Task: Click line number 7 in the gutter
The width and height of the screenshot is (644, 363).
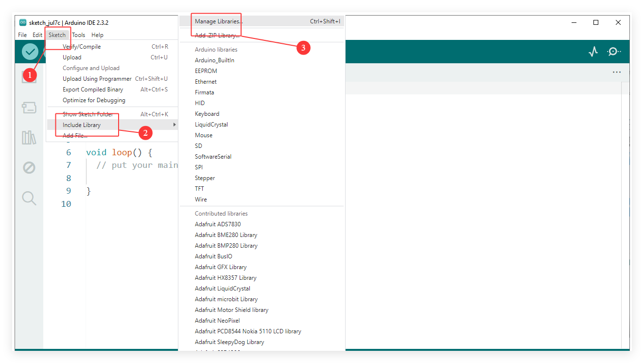Action: pyautogui.click(x=69, y=165)
